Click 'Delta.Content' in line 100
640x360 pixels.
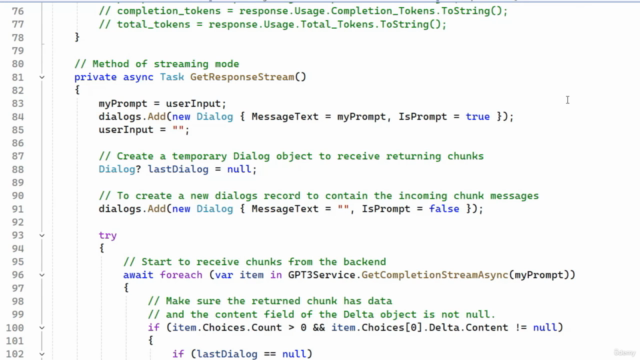point(469,328)
